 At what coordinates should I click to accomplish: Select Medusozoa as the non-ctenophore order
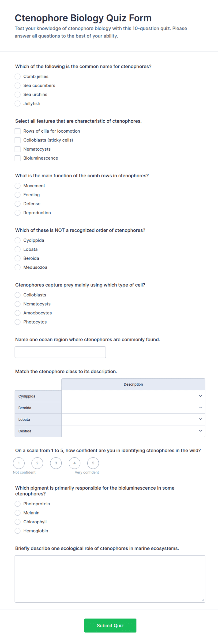pyautogui.click(x=18, y=267)
